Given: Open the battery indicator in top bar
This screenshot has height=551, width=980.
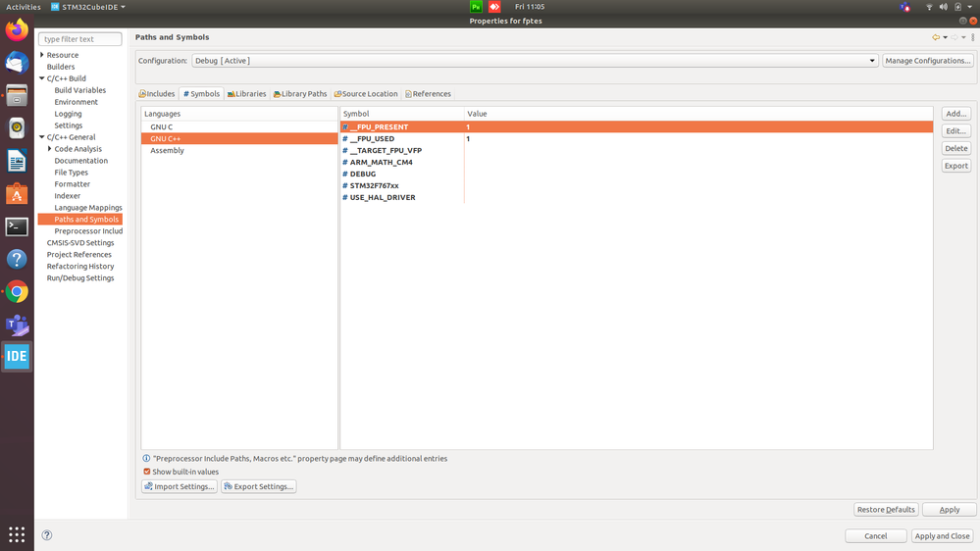Looking at the screenshot, I should click(x=957, y=7).
